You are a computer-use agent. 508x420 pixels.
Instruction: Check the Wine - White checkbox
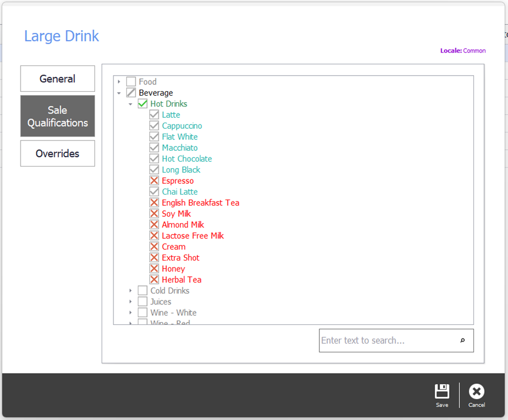click(x=143, y=313)
